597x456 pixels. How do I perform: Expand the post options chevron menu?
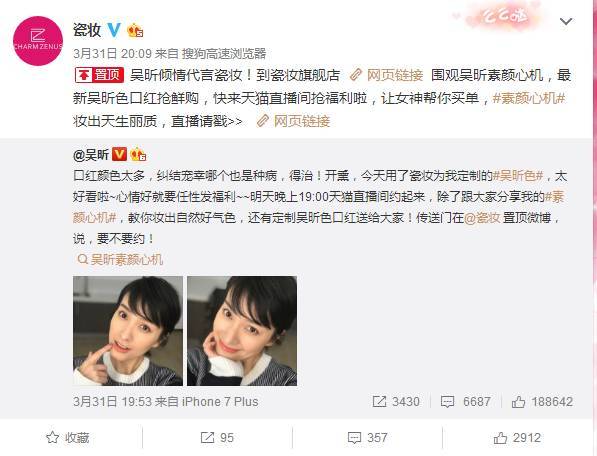[566, 22]
